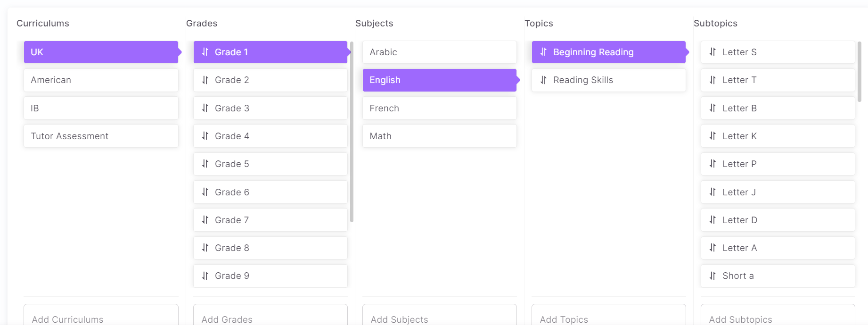Click the reorder icon beside Grade 9
The width and height of the screenshot is (868, 335).
[x=205, y=276]
